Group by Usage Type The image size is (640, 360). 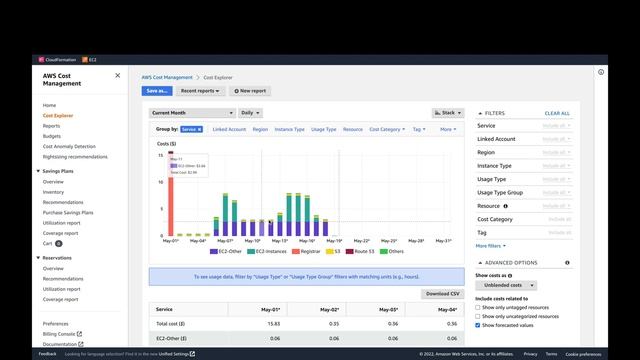point(324,129)
